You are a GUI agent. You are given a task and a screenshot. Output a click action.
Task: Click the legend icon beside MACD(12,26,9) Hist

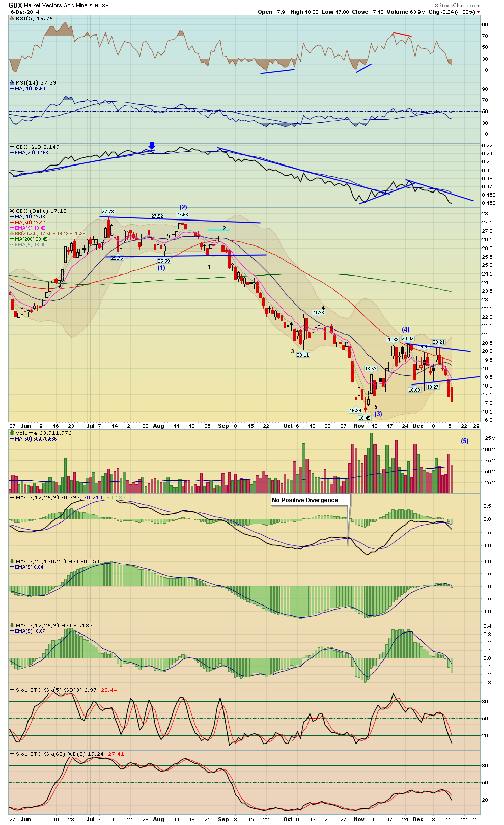click(12, 625)
